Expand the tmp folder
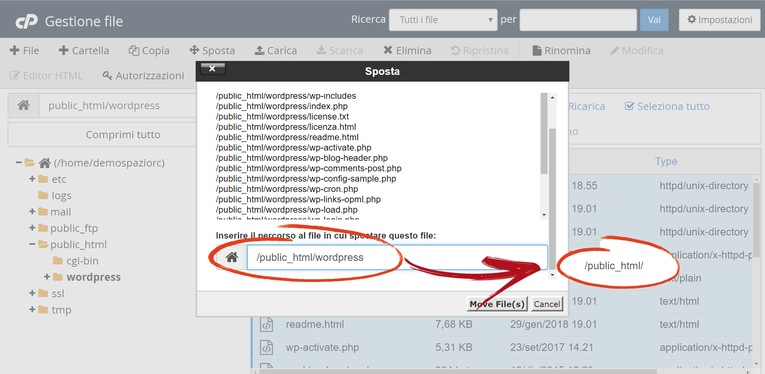 (x=32, y=310)
